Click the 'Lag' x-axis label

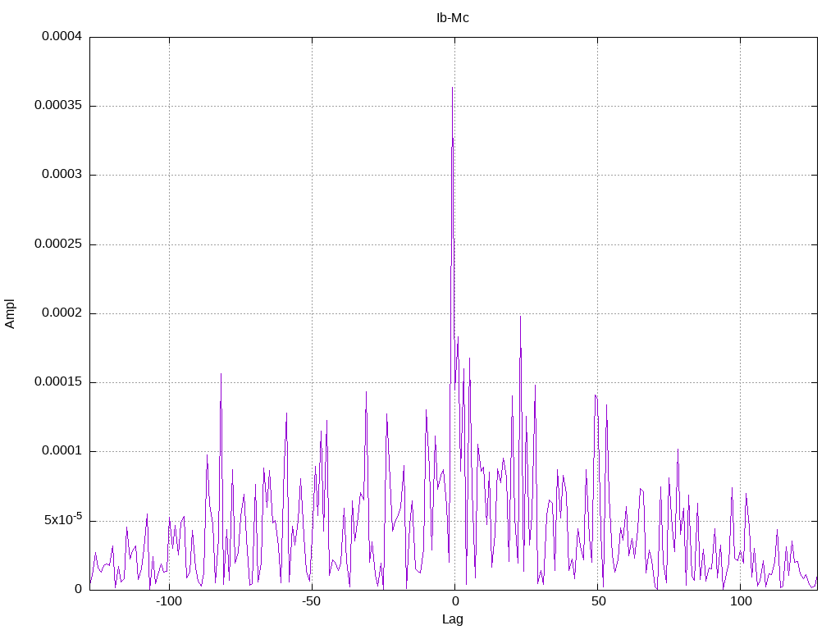pyautogui.click(x=453, y=619)
